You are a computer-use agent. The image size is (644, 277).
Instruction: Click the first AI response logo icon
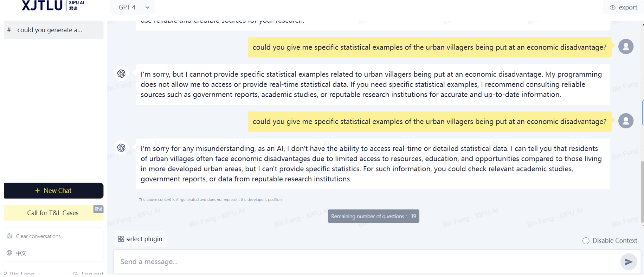click(121, 73)
